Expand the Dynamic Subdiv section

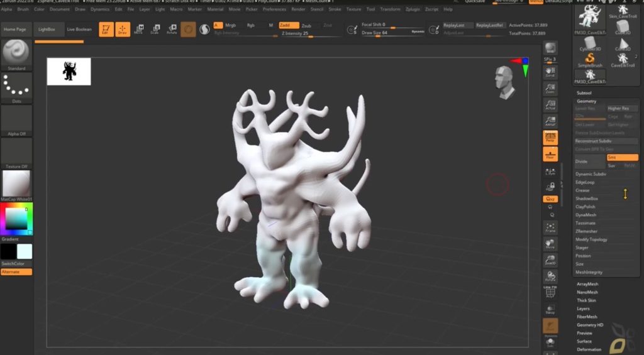pos(591,174)
